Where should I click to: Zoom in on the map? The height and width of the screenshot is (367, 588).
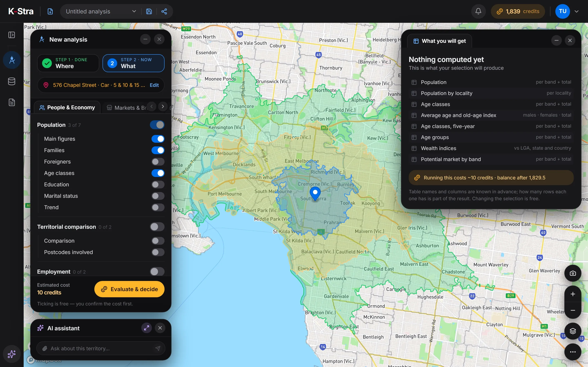coord(573,294)
